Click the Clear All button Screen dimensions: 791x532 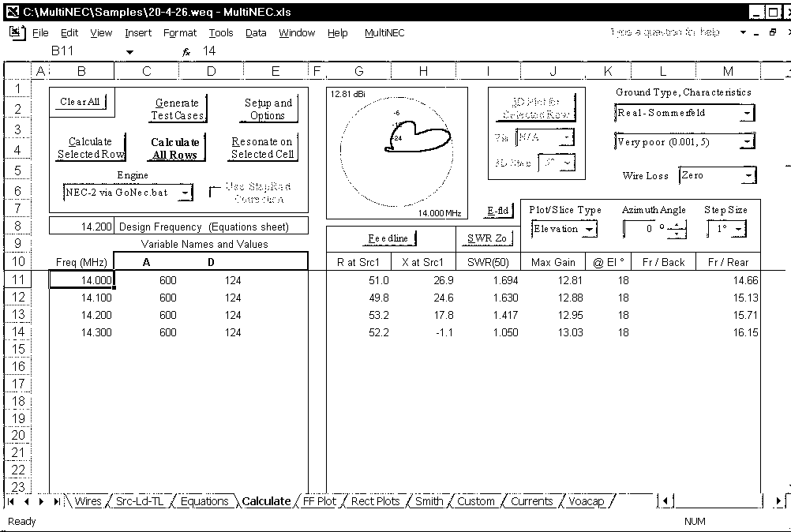[81, 102]
